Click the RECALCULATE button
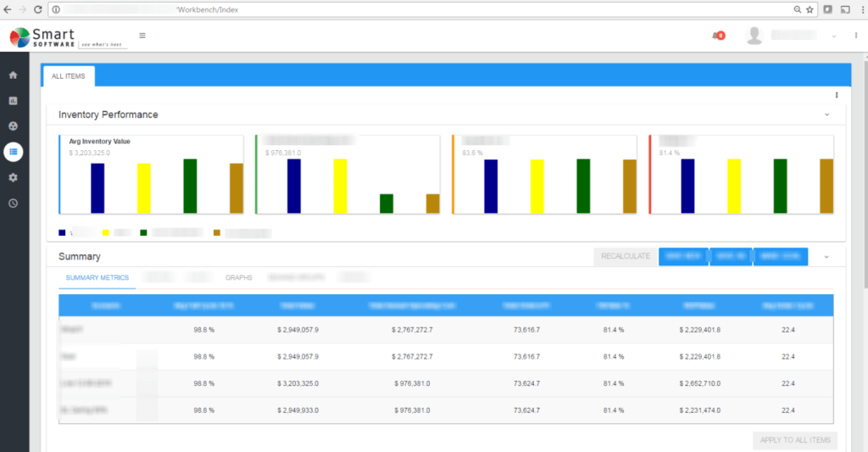 click(x=626, y=256)
